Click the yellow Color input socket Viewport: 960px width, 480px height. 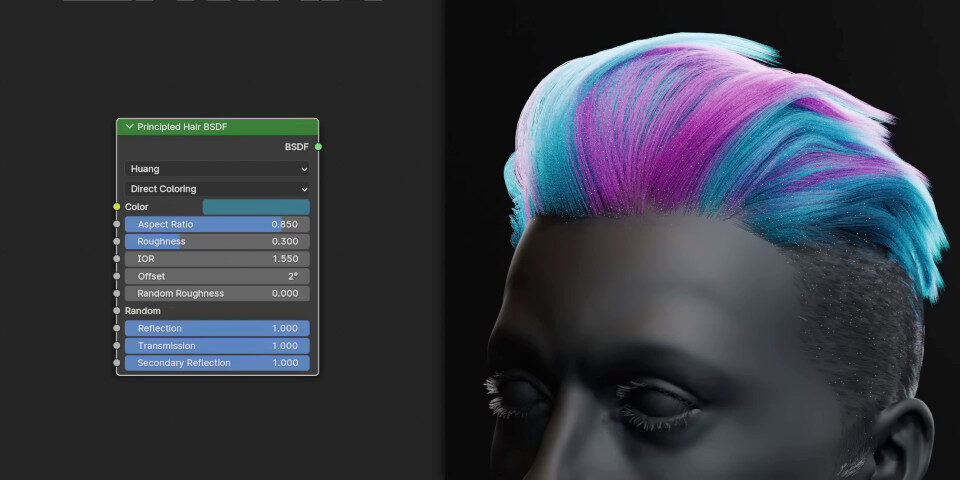(x=117, y=207)
